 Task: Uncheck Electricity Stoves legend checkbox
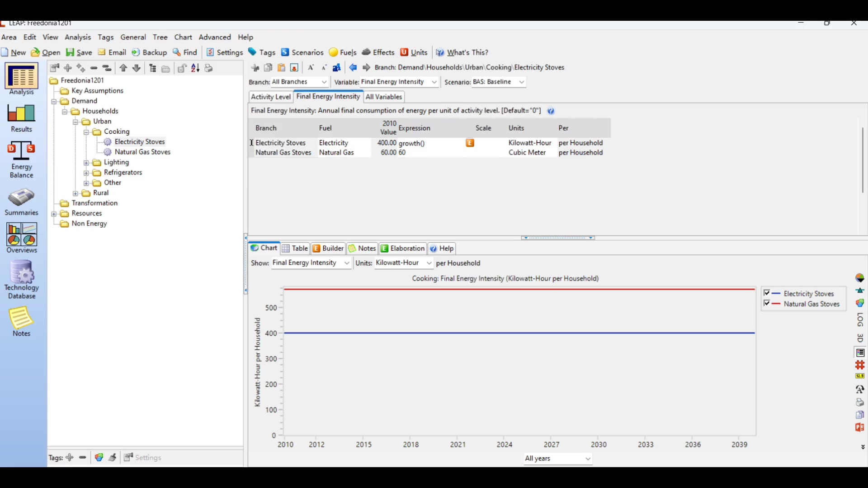767,293
